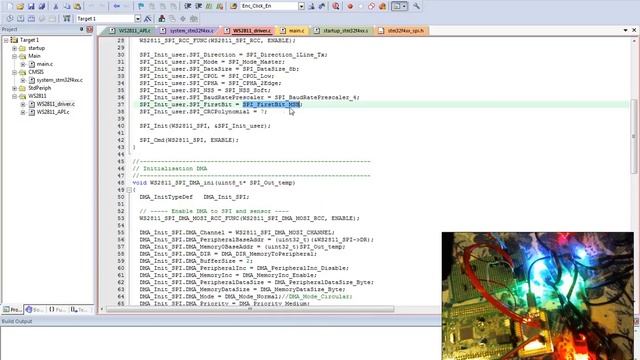Click the Navigate Backwards arrow icon

117,6
